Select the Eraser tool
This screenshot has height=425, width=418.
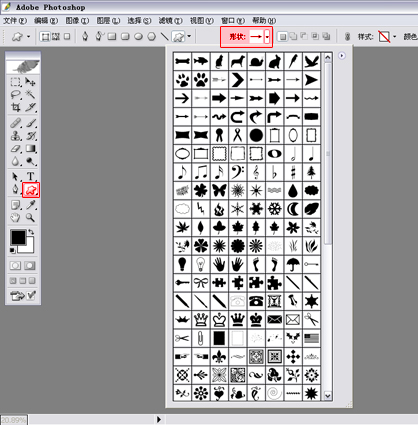tap(15, 149)
